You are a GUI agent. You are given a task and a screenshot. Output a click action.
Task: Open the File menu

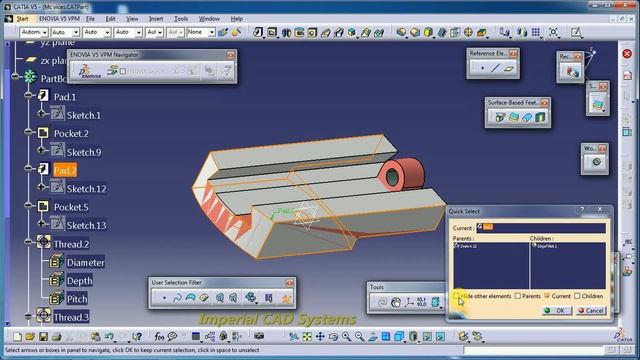pos(90,19)
